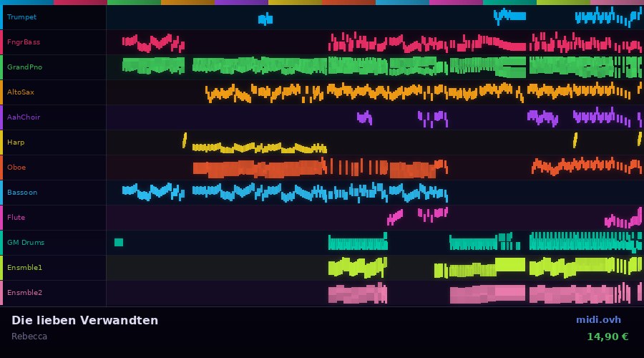
Task: Open the midi.ovh link
Action: click(598, 320)
